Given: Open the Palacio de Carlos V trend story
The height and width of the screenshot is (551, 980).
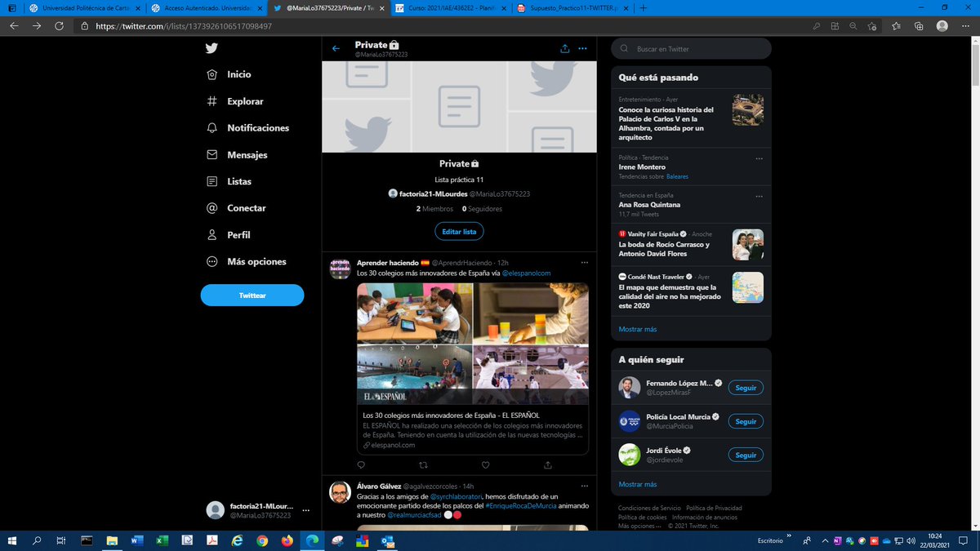Looking at the screenshot, I should [691, 119].
